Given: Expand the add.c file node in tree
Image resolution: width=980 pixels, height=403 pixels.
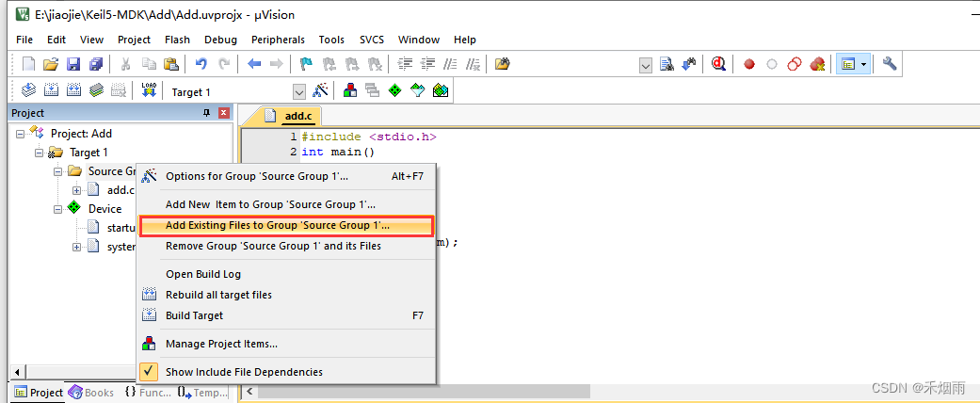Looking at the screenshot, I should tap(77, 190).
